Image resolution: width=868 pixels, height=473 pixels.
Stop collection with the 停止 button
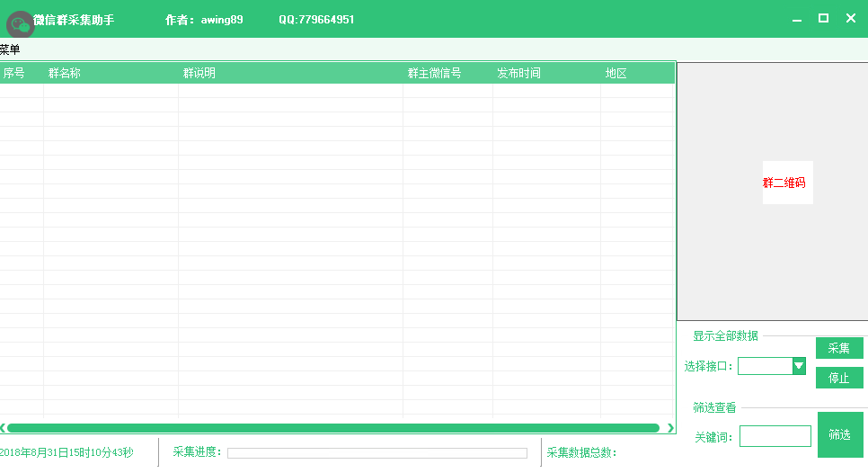tap(839, 378)
